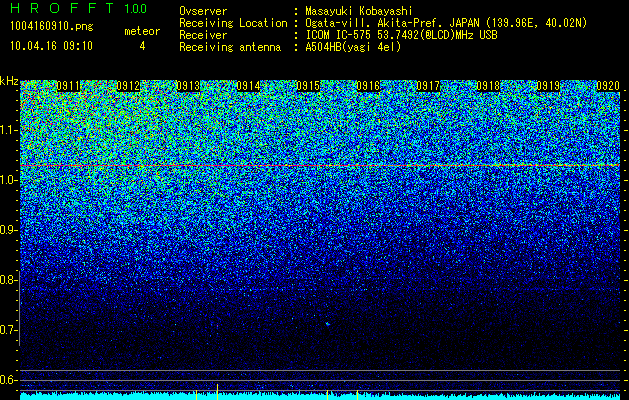
Task: Click the 0.8 kHz frequency axis label
Action: 7,280
